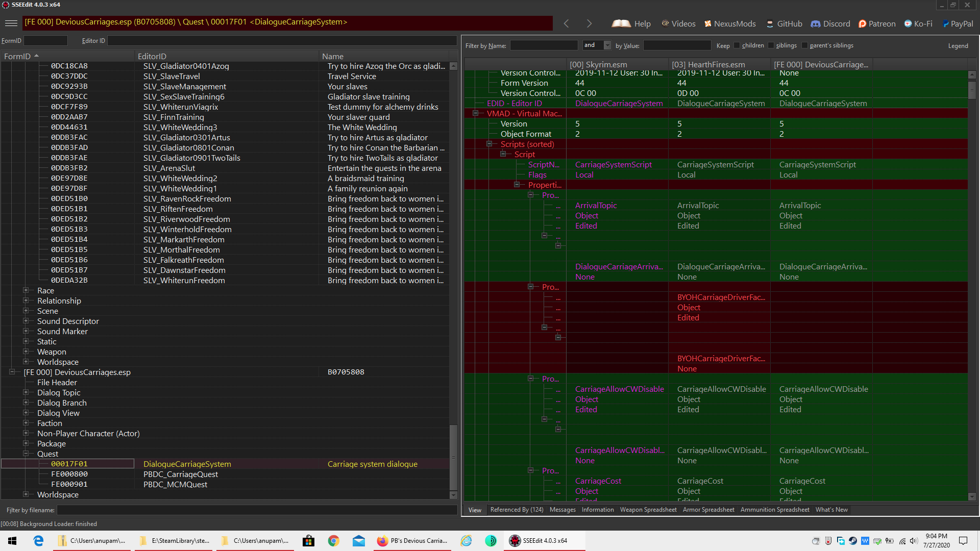The image size is (980, 551).
Task: Collapse the Scripts (sorted) node
Action: [489, 144]
